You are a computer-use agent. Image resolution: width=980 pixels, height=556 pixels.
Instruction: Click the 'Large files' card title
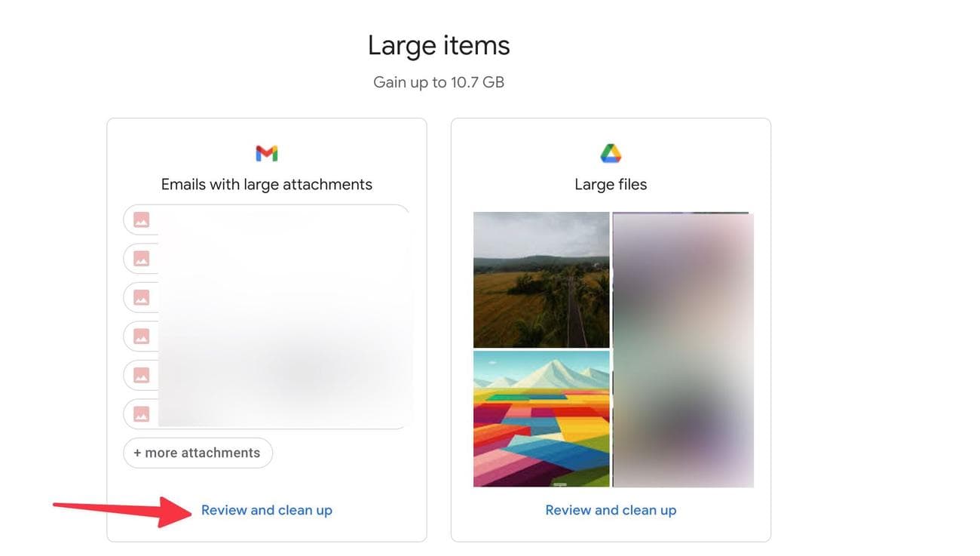coord(611,185)
